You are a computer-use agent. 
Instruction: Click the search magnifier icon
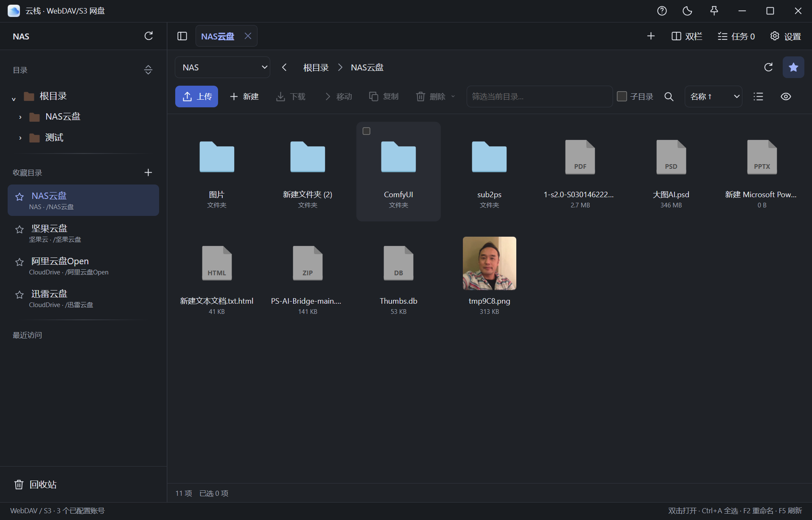pos(669,97)
